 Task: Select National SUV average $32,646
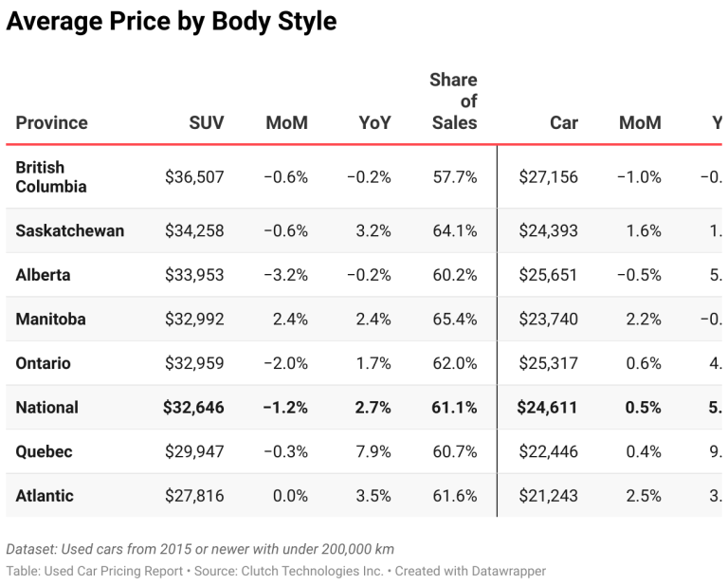(194, 408)
